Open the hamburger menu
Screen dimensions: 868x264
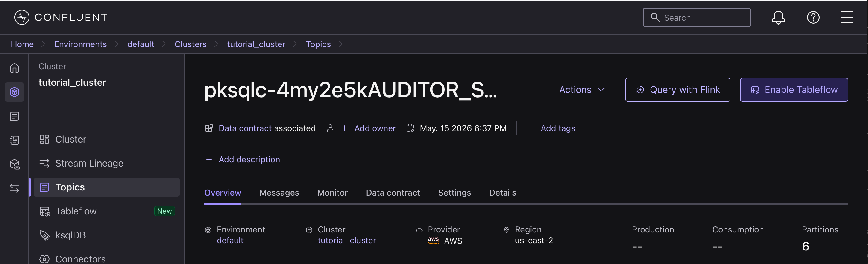click(x=847, y=17)
